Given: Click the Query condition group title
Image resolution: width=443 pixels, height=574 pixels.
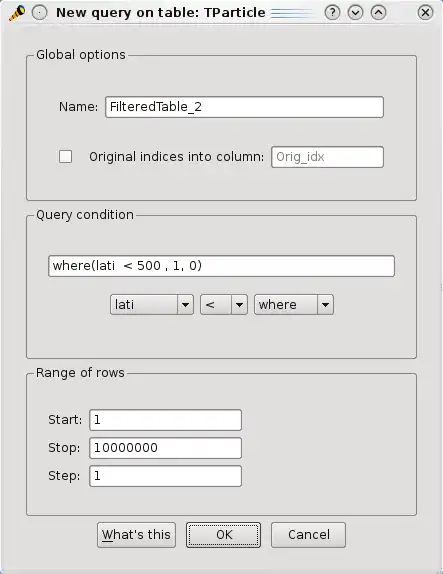Looking at the screenshot, I should [85, 215].
